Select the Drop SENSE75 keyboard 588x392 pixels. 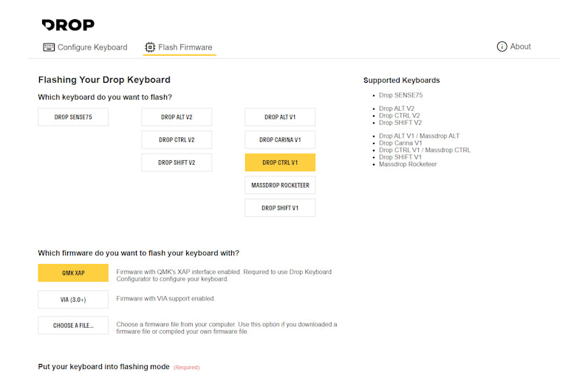[73, 117]
